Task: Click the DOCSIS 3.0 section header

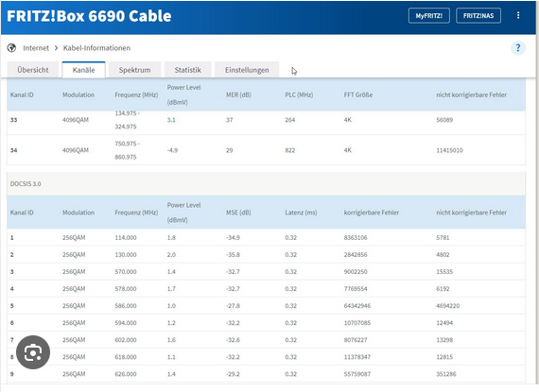Action: pyautogui.click(x=266, y=183)
